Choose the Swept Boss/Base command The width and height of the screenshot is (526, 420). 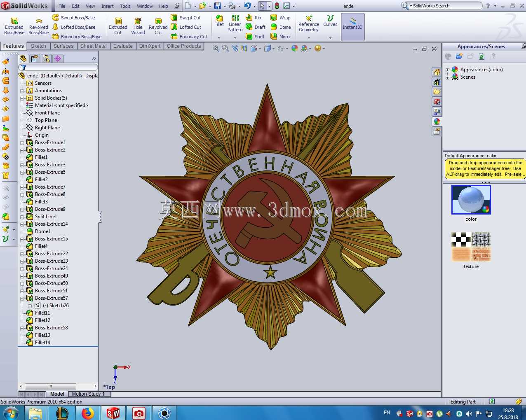pyautogui.click(x=73, y=18)
